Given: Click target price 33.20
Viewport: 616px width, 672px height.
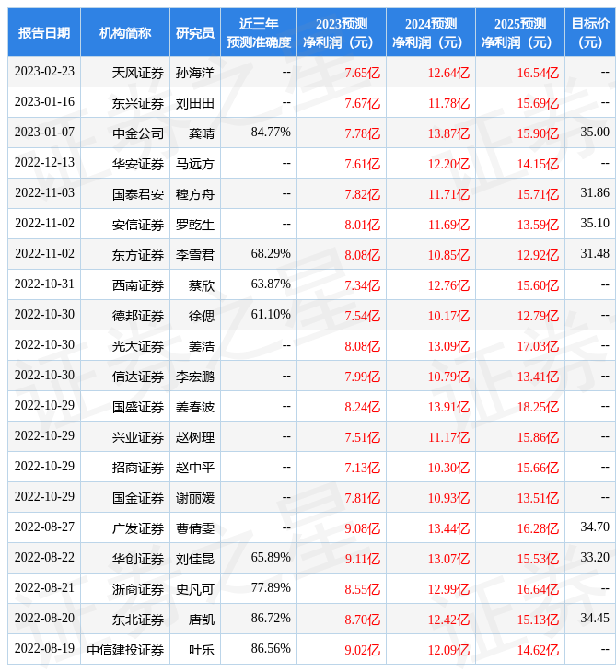Looking at the screenshot, I should coord(595,557).
